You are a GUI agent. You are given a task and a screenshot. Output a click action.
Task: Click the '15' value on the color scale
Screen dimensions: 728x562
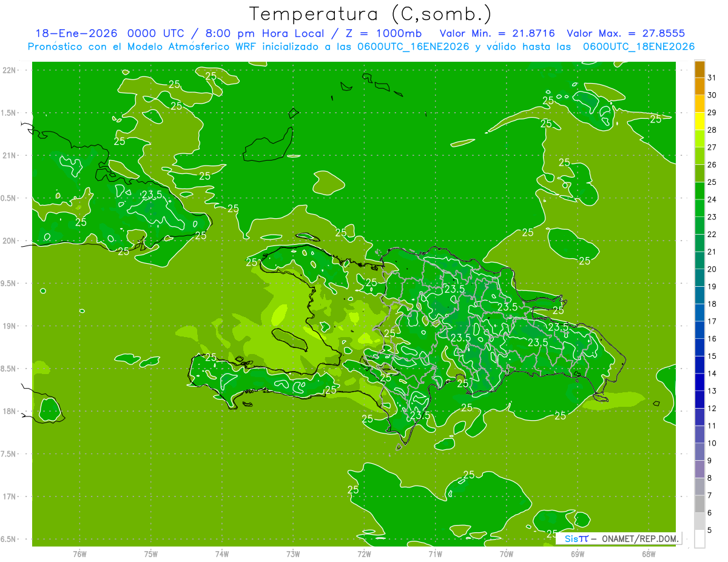(x=712, y=356)
